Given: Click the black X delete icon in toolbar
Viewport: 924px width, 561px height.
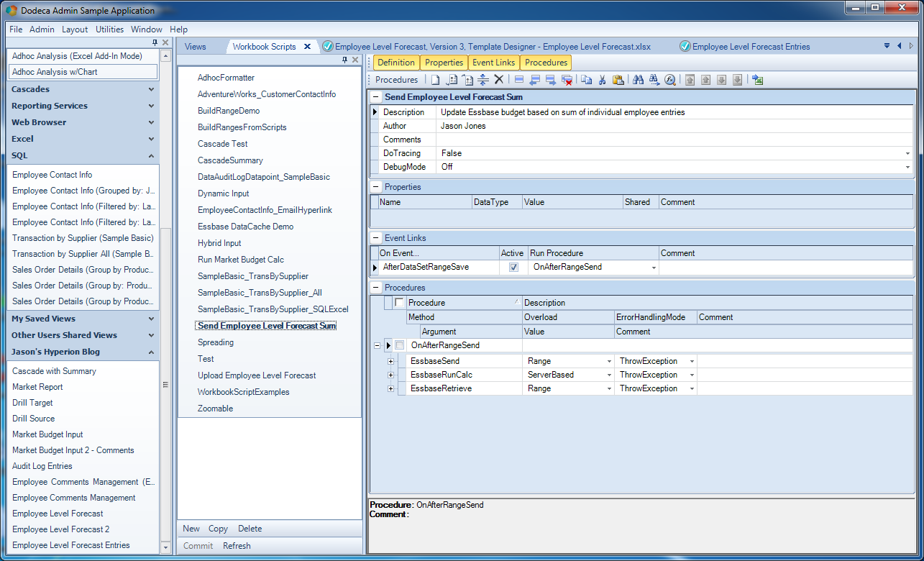Looking at the screenshot, I should 499,80.
